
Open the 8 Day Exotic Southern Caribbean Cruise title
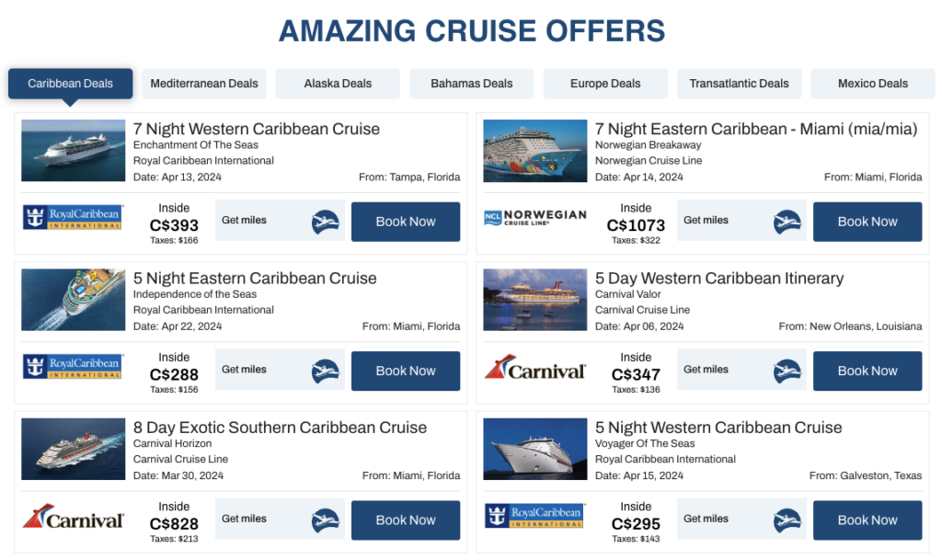point(280,428)
